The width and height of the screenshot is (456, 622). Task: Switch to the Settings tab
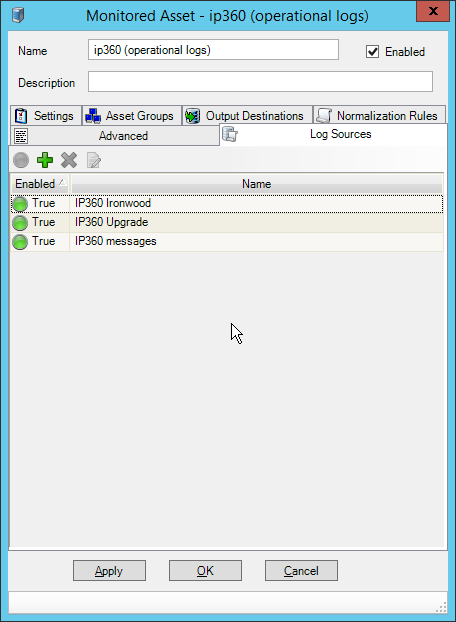click(x=46, y=116)
